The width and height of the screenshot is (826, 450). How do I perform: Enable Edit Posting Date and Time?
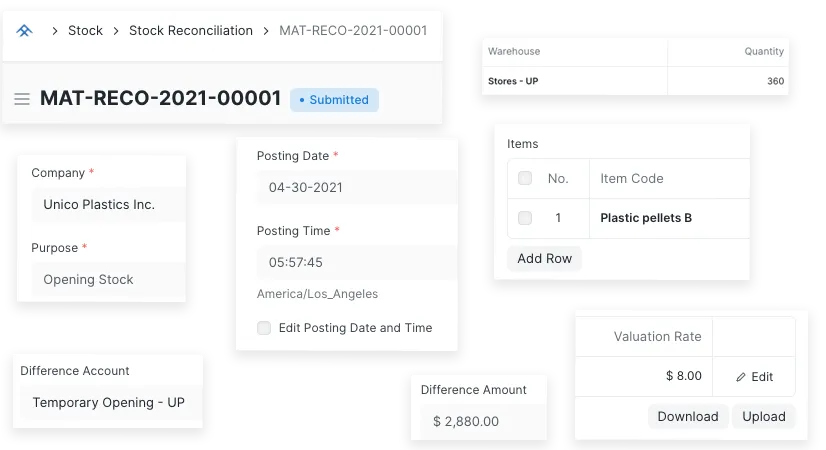[264, 328]
